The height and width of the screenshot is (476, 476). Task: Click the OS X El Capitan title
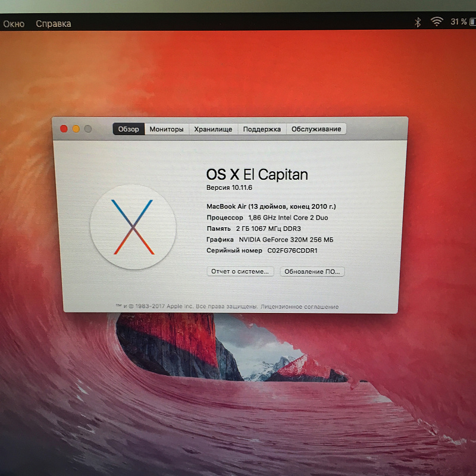coord(257,174)
